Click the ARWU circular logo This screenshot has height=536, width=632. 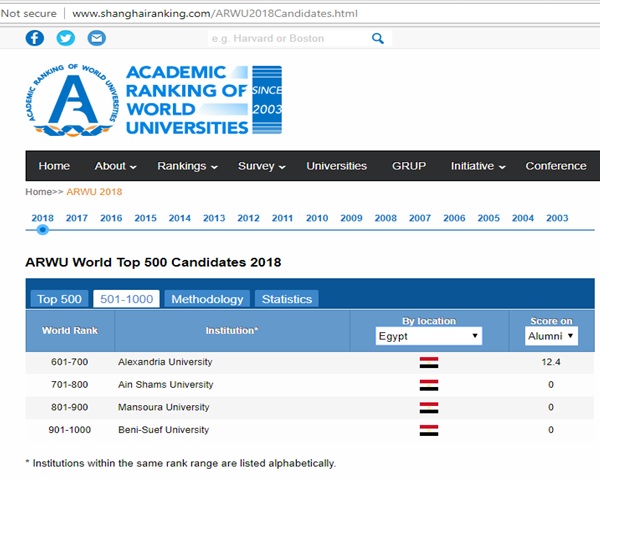click(x=73, y=100)
